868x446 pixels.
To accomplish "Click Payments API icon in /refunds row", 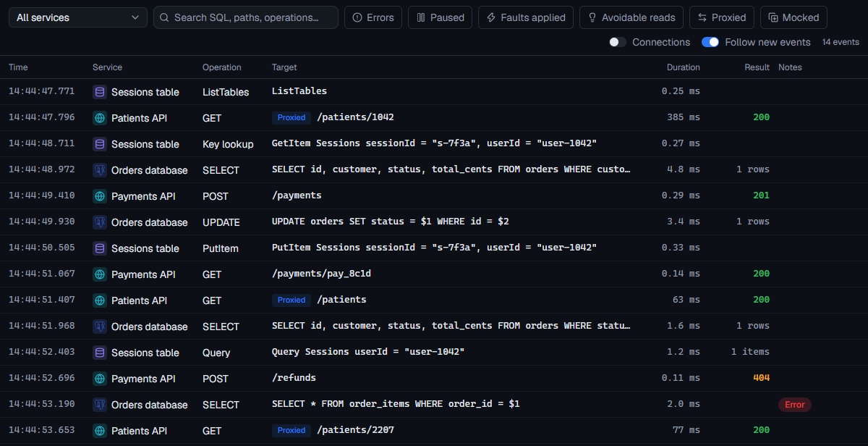I will [x=100, y=379].
